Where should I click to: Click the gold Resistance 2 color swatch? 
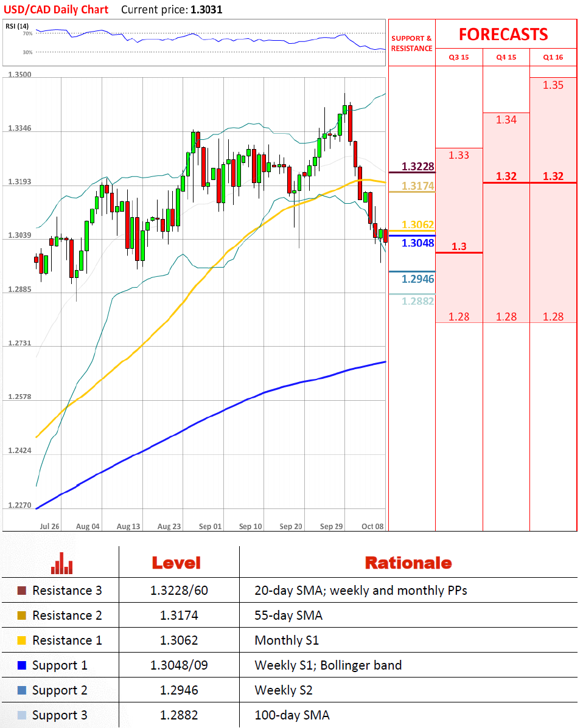22,615
